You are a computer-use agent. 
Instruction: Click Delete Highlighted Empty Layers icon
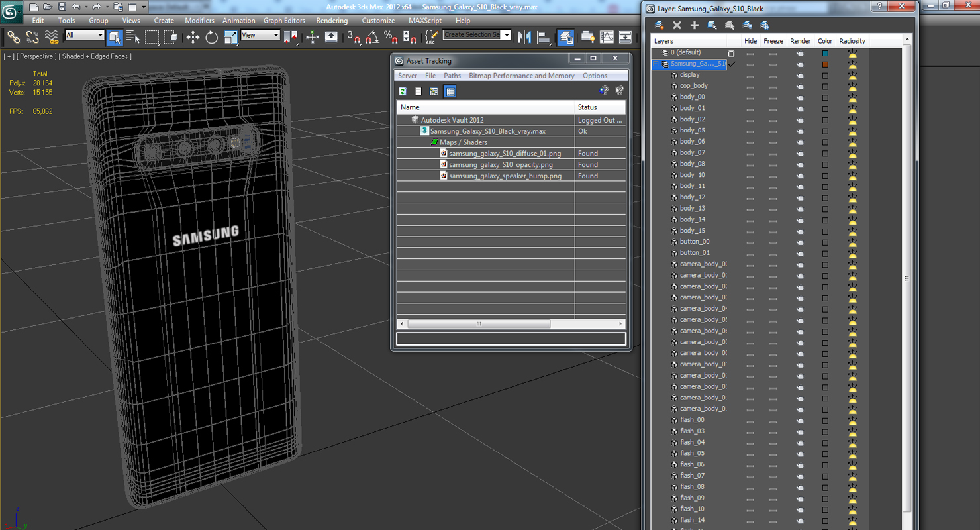(x=677, y=25)
